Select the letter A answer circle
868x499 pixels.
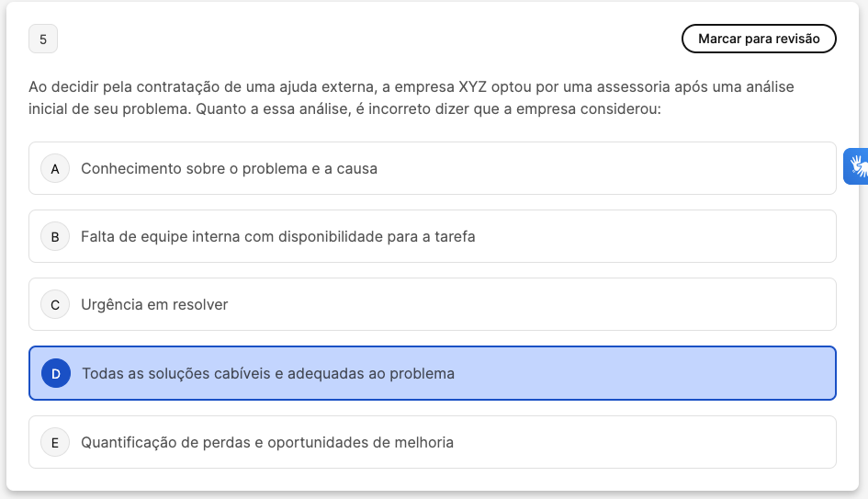click(x=55, y=169)
